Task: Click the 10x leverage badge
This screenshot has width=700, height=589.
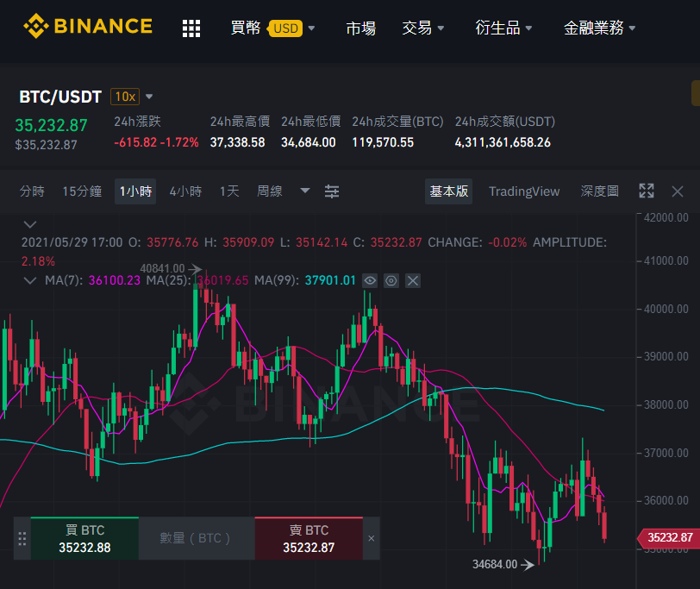Action: pyautogui.click(x=125, y=97)
